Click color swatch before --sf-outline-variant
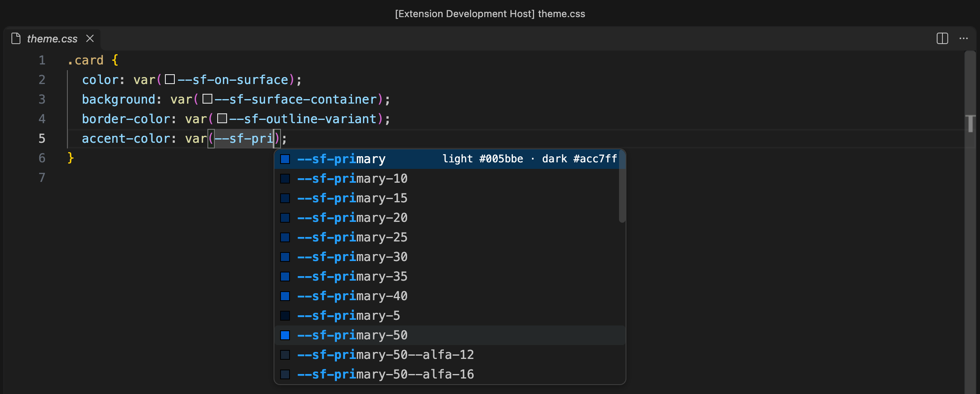The width and height of the screenshot is (980, 394). click(222, 119)
